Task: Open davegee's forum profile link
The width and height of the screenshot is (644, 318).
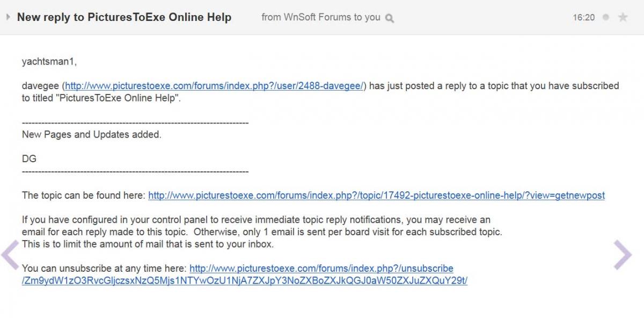Action: (215, 86)
